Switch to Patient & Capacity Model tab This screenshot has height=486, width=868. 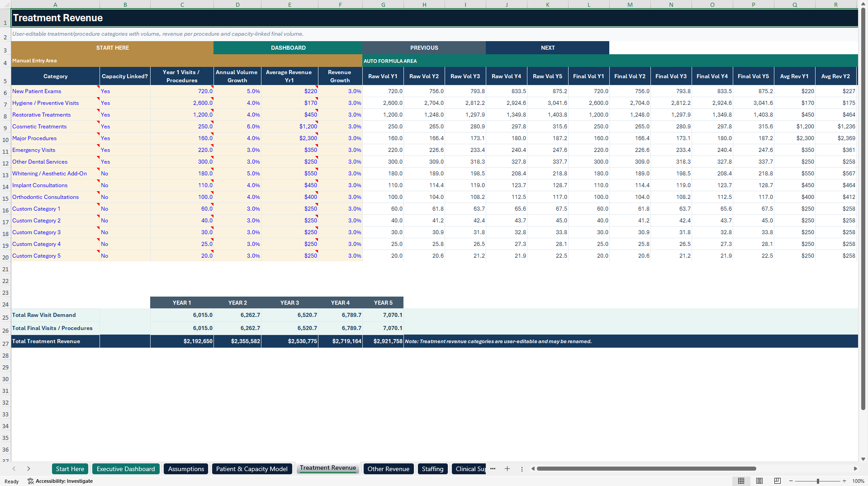(x=252, y=469)
